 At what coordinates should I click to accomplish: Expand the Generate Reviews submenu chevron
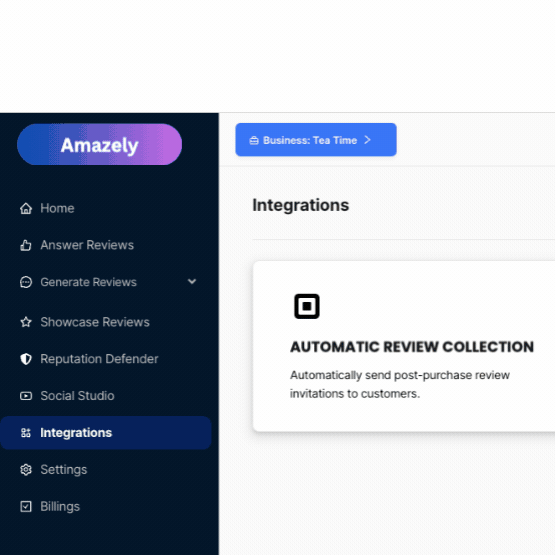click(192, 282)
